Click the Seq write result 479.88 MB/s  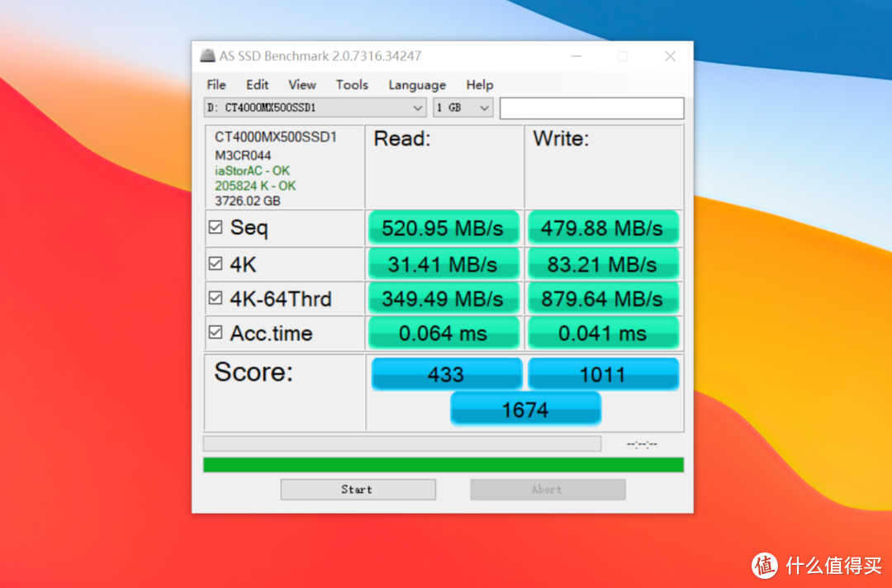point(603,227)
